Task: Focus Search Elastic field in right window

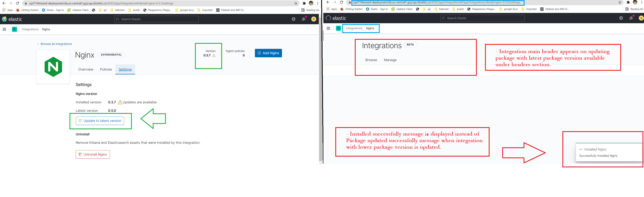Action: pos(482,18)
